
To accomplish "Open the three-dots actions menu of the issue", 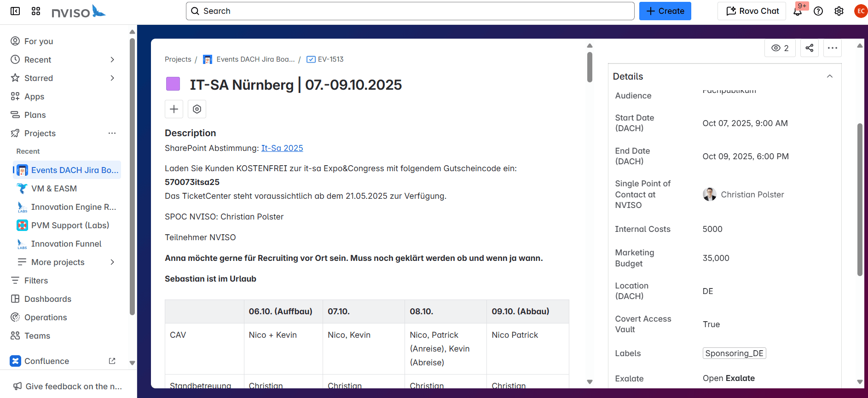I will coord(833,48).
